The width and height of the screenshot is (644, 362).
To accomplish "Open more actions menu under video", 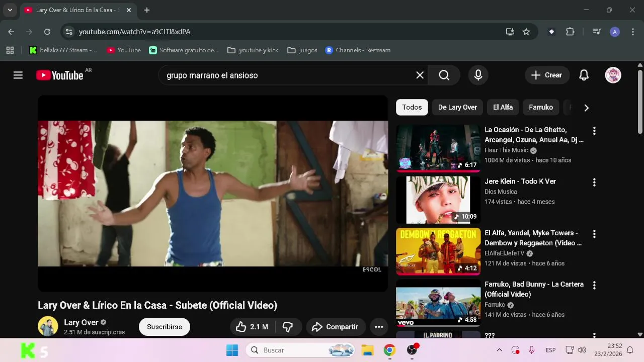I will click(379, 327).
